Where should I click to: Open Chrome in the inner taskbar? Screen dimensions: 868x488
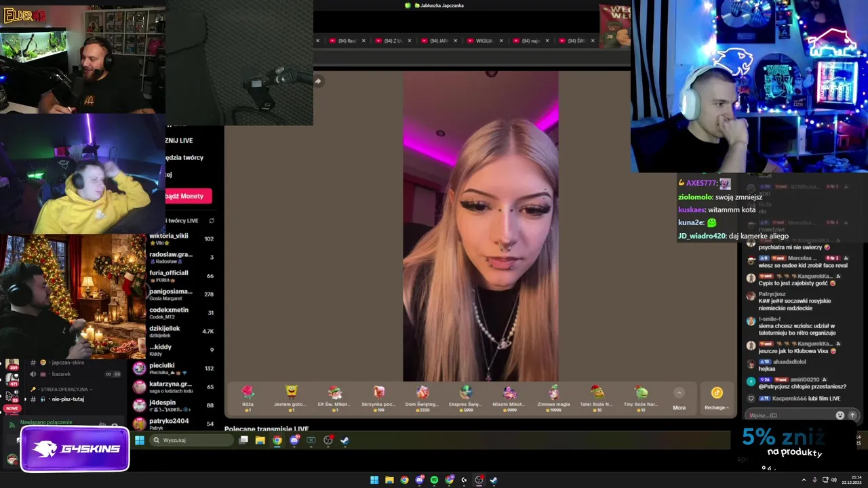pos(277,440)
